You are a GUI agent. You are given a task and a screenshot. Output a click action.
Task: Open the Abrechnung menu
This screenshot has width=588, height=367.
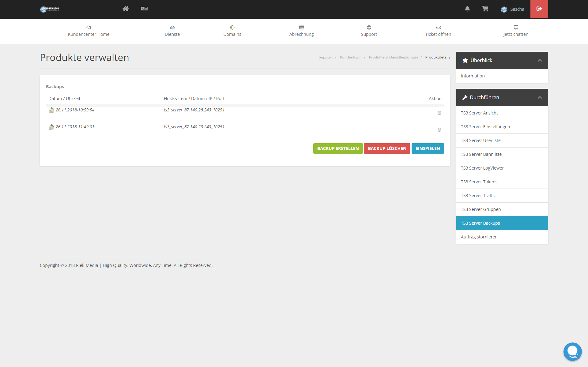(301, 31)
